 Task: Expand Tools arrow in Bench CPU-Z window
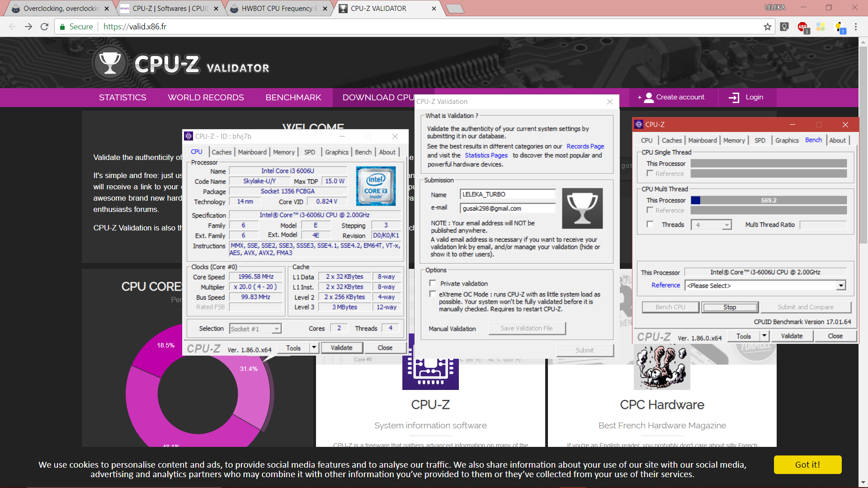coord(764,336)
